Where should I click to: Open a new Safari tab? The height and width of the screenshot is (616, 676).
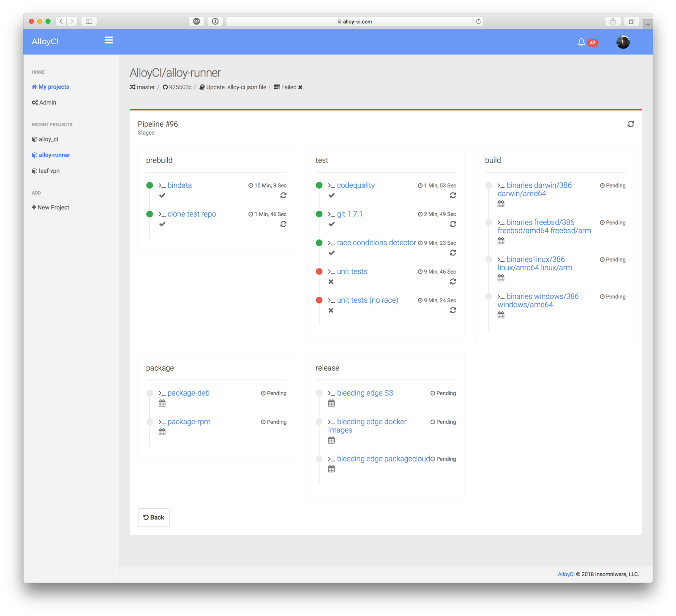[648, 24]
